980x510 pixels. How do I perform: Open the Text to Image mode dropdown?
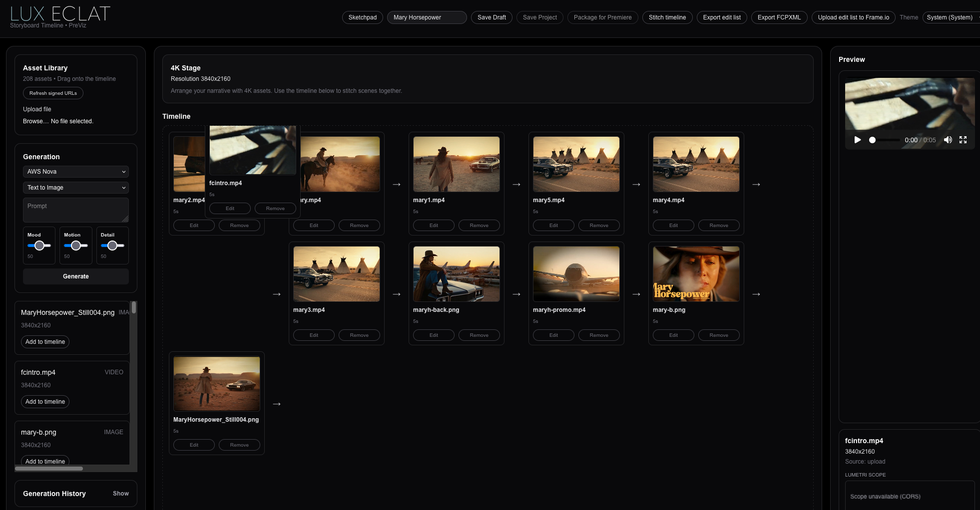pos(75,188)
